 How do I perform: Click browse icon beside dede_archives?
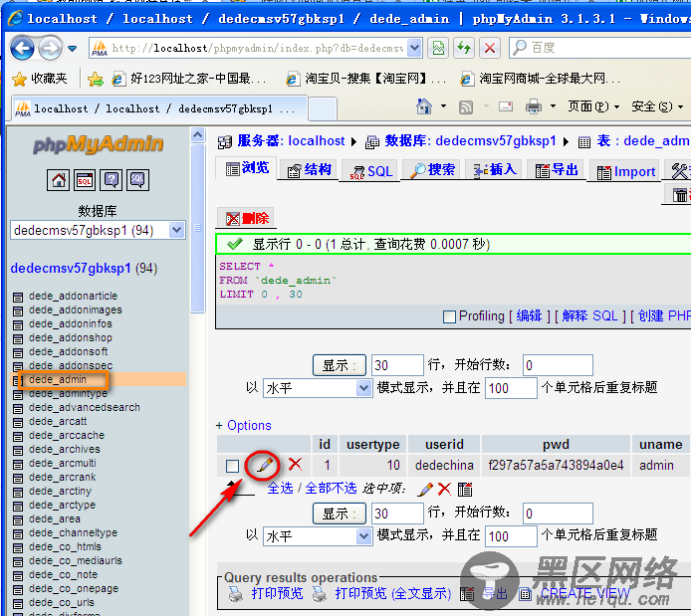click(x=18, y=451)
